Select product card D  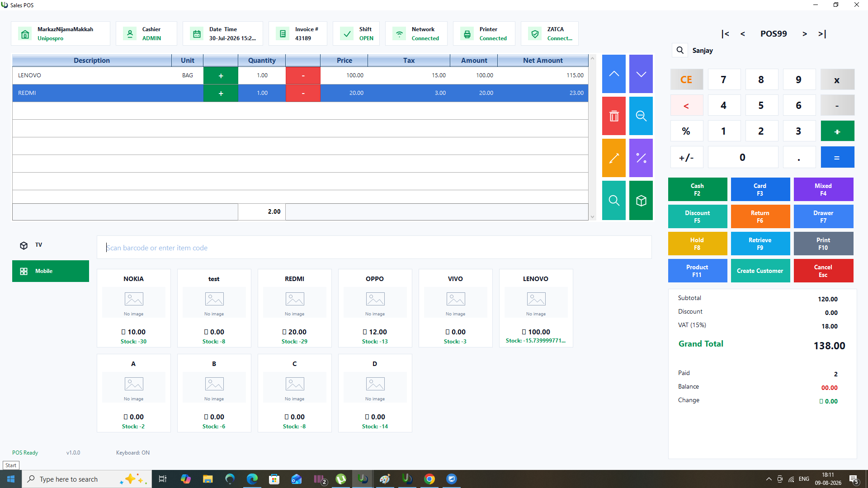click(375, 393)
